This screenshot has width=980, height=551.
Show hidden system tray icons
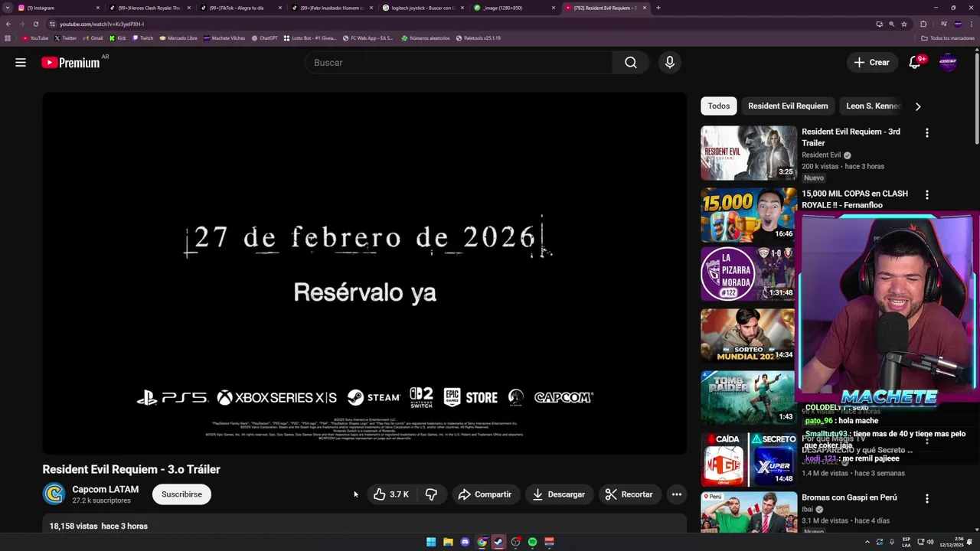867,542
